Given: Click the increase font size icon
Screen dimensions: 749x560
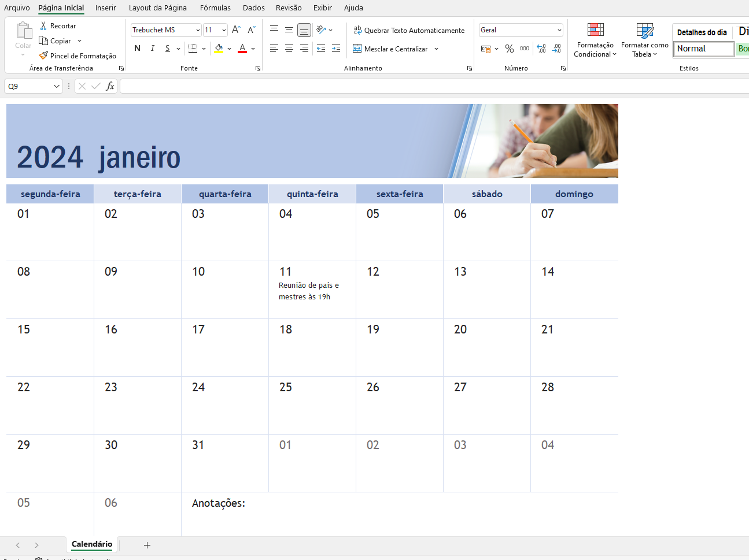Looking at the screenshot, I should [236, 30].
